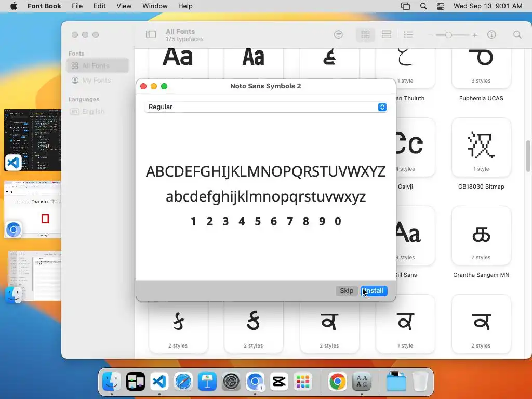The height and width of the screenshot is (399, 532).
Task: Click the Skip button
Action: (x=347, y=291)
